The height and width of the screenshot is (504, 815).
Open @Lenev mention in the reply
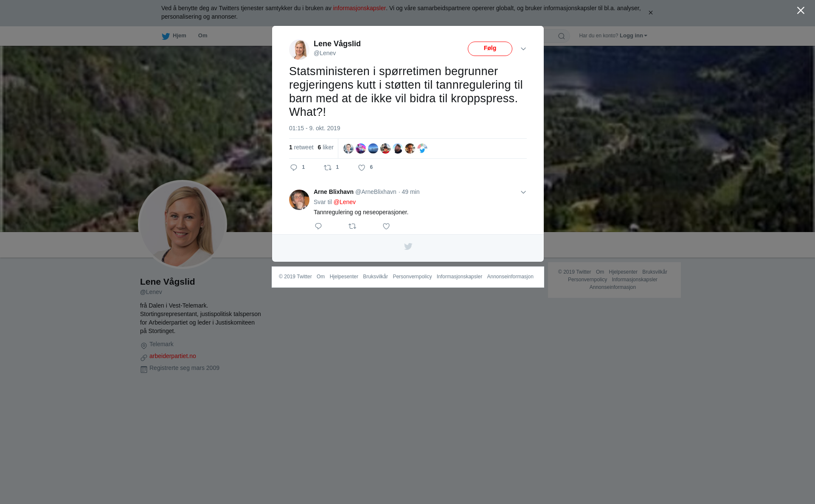click(x=345, y=202)
